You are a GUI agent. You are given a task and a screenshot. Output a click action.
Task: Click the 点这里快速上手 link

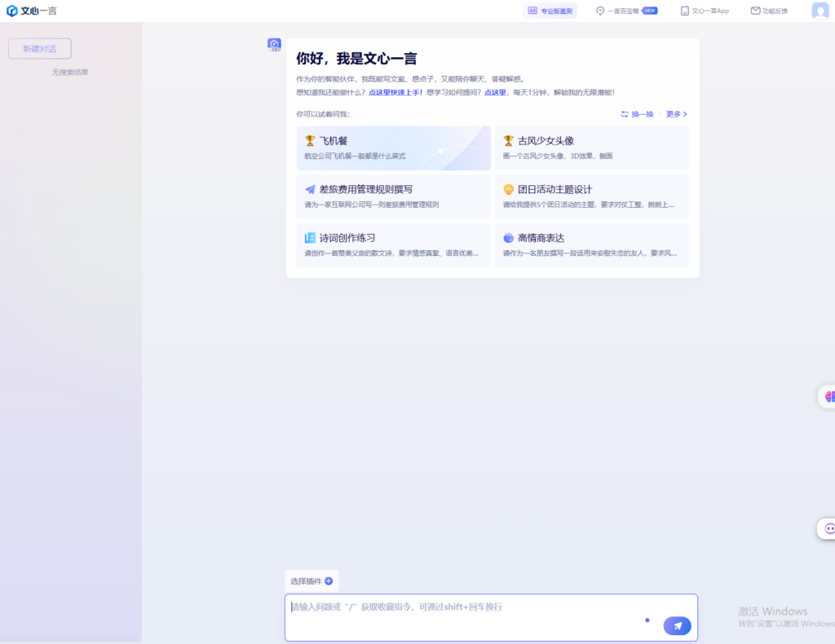(395, 92)
